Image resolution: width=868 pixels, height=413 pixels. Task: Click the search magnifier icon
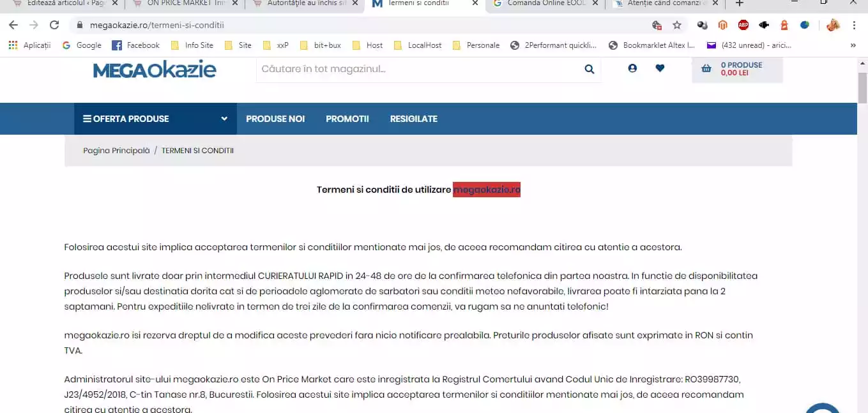[x=589, y=69]
